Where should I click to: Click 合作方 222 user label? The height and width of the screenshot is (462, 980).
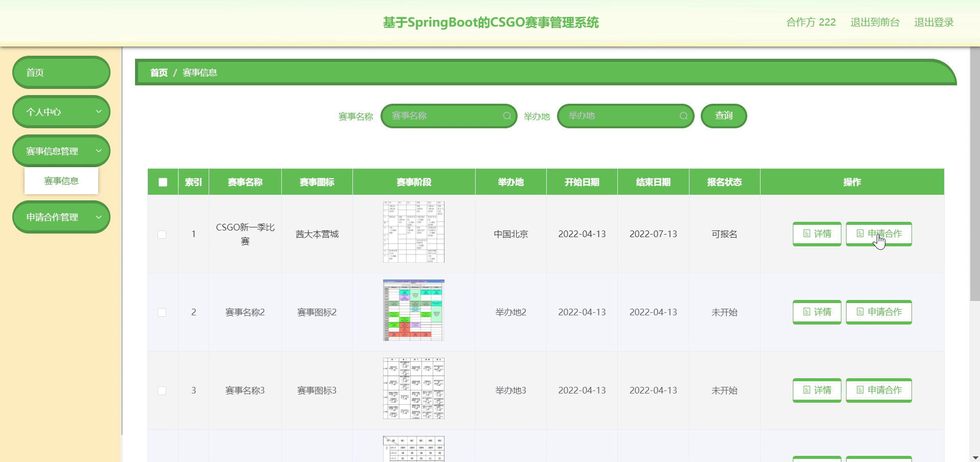click(811, 22)
